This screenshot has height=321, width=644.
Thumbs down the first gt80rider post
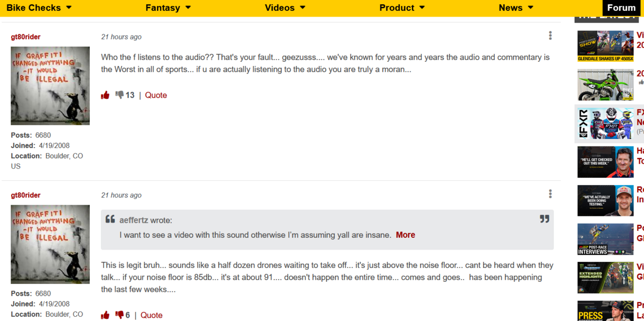pos(120,95)
